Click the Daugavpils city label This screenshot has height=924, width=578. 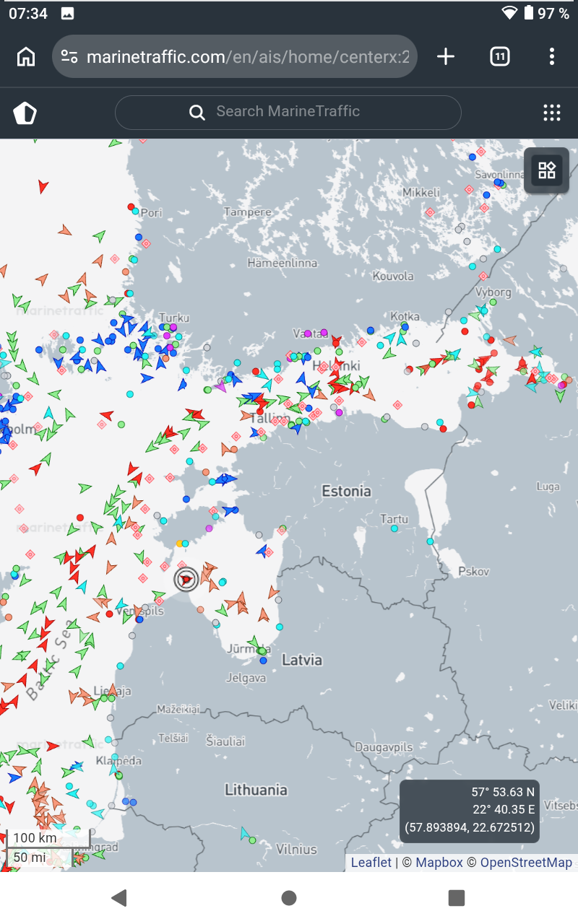click(383, 746)
